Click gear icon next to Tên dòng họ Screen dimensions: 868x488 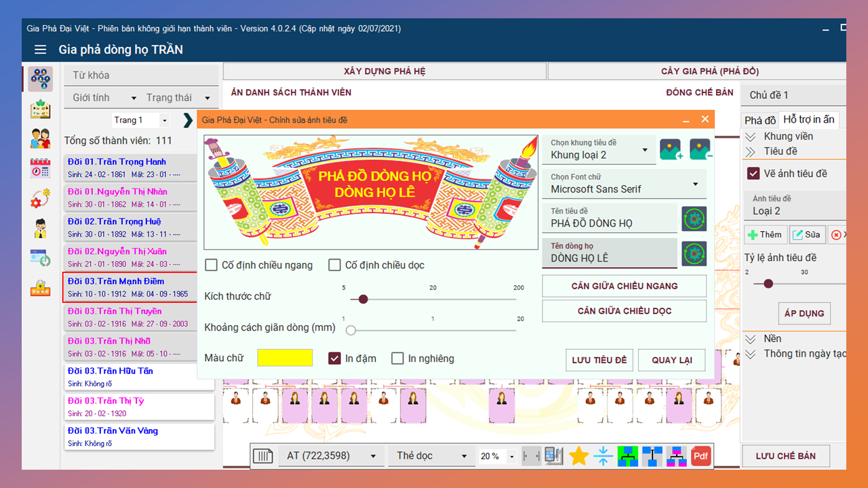(694, 253)
